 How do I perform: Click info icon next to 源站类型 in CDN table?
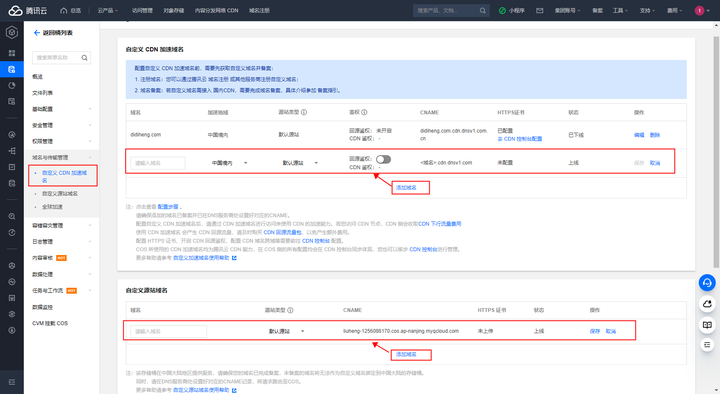point(304,112)
